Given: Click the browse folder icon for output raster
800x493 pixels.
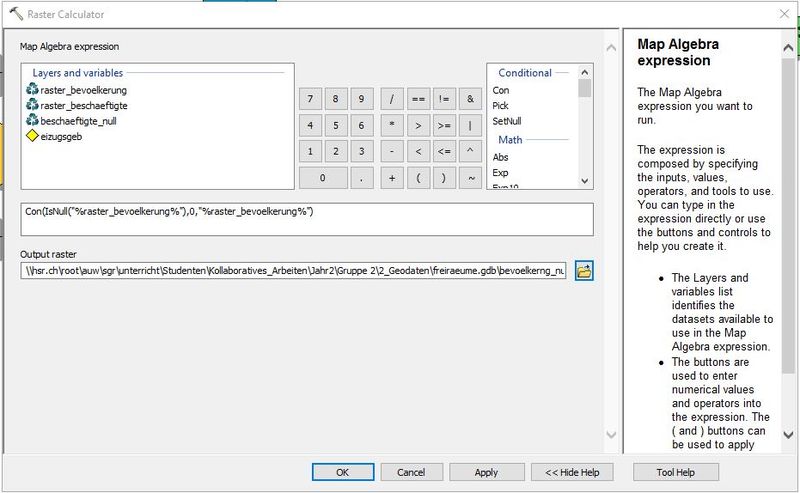Looking at the screenshot, I should (584, 270).
